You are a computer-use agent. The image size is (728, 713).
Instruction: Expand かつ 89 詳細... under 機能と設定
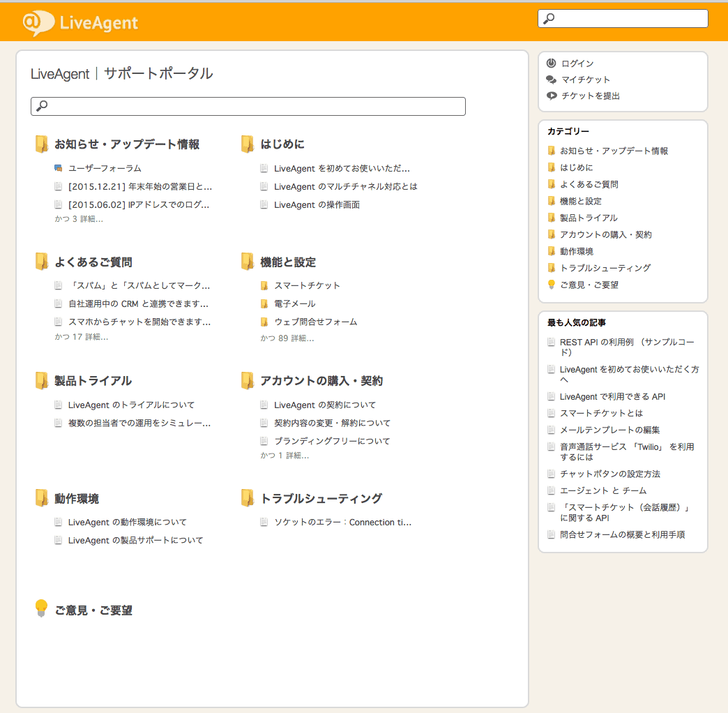(x=287, y=338)
